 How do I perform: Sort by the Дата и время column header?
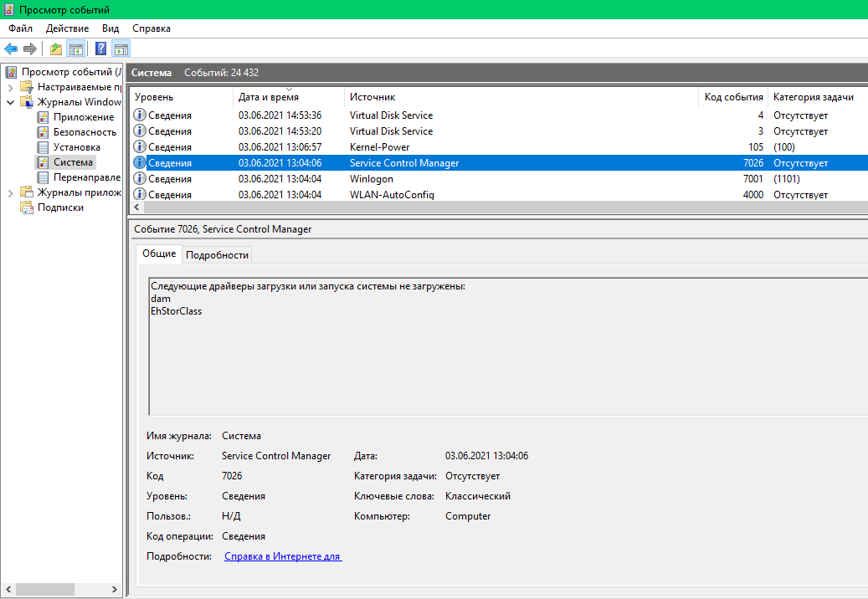click(x=289, y=97)
